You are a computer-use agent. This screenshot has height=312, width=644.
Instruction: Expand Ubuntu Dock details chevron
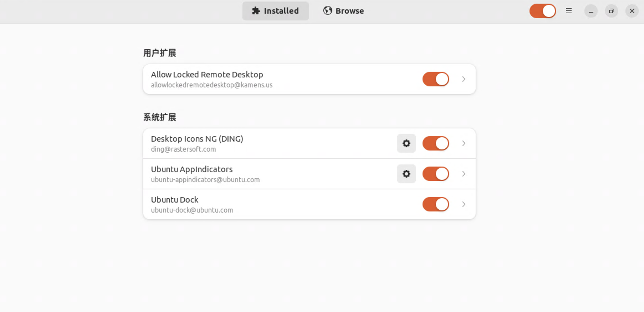pyautogui.click(x=464, y=204)
